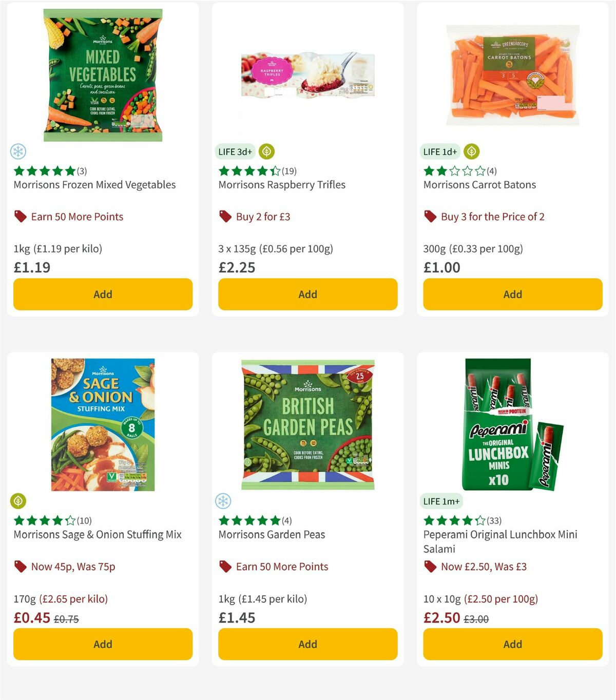Click the plant-based icon on Carrot Batons card
This screenshot has height=700, width=616.
[471, 151]
